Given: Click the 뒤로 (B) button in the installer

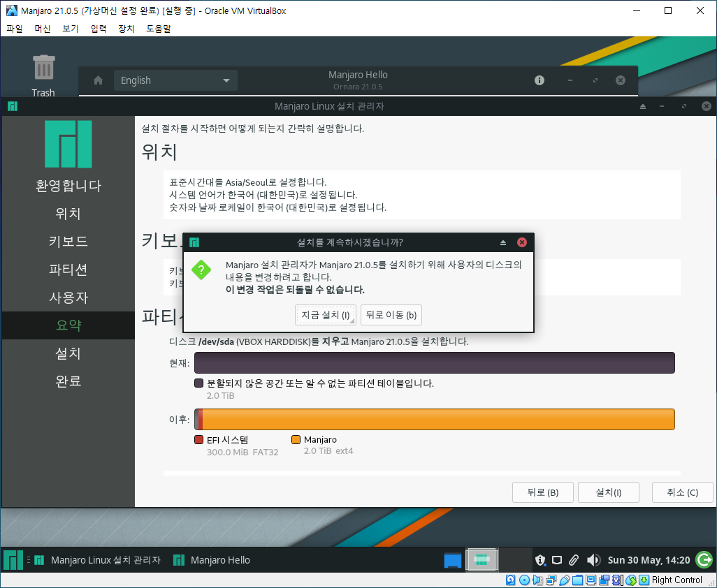Looking at the screenshot, I should click(x=543, y=492).
